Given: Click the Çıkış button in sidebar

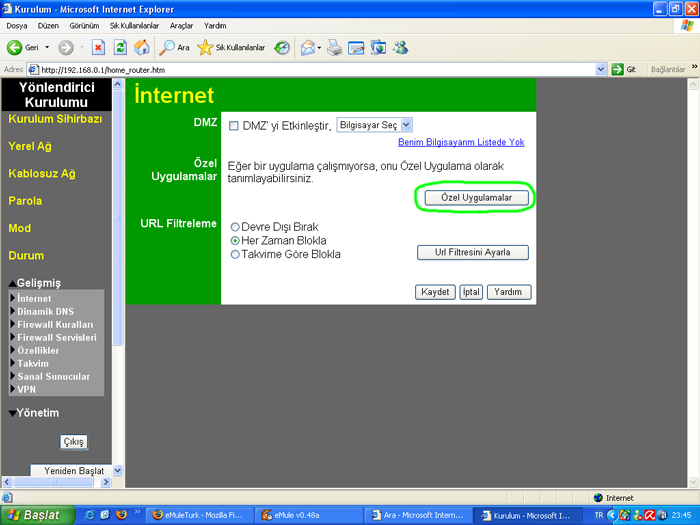Looking at the screenshot, I should click(74, 442).
